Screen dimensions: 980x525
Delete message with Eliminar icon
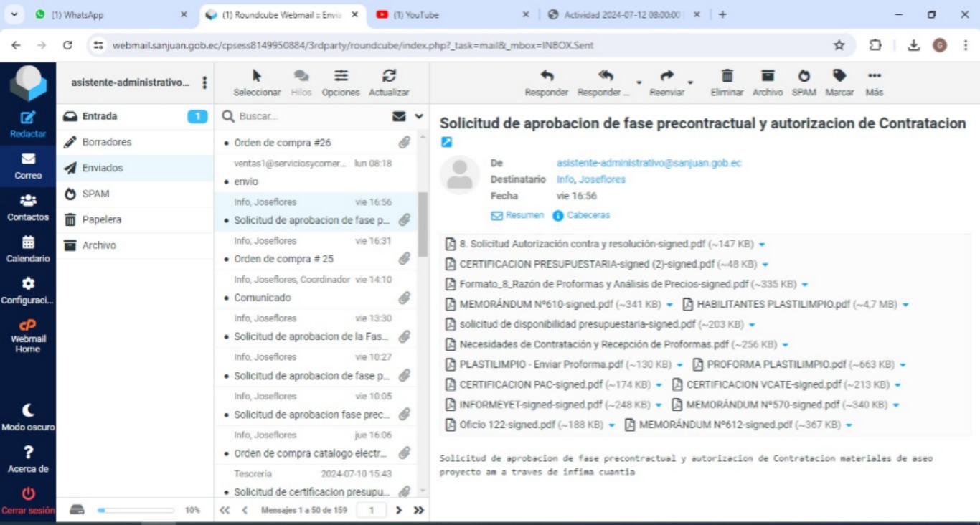pyautogui.click(x=727, y=76)
